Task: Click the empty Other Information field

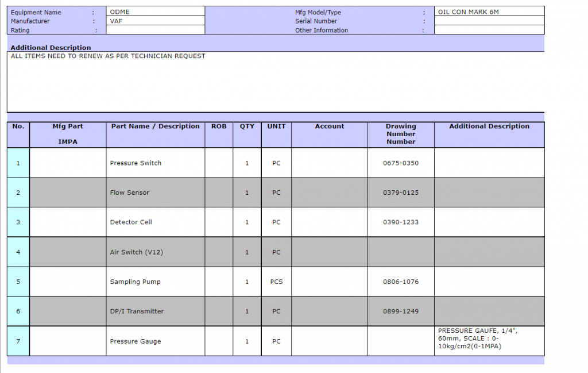Action: [489, 30]
